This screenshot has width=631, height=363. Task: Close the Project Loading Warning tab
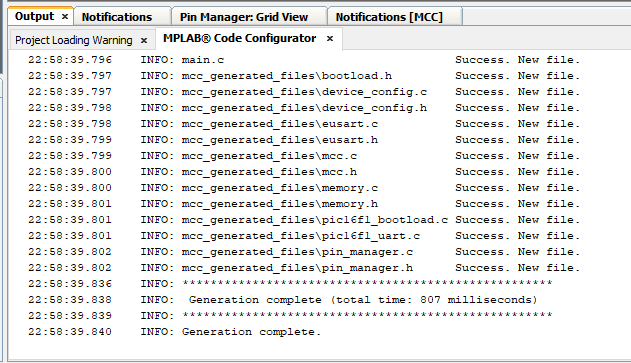(x=144, y=41)
